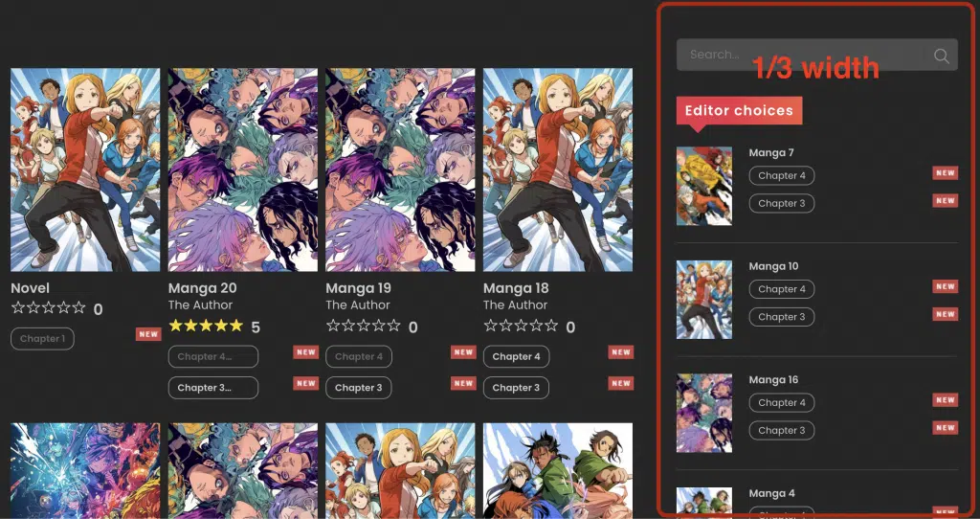This screenshot has height=519, width=980.
Task: Click NEW badge beside Manga 18 Chapter 3
Action: 621,383
